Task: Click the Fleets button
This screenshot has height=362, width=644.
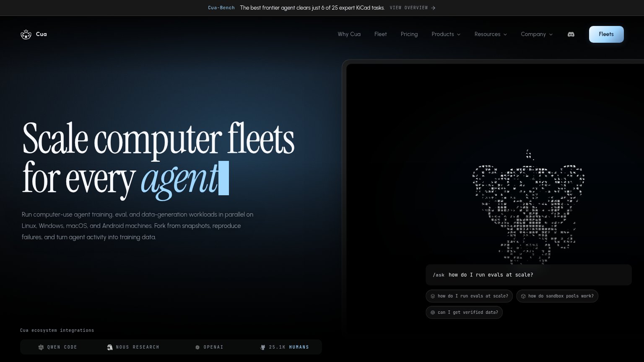Action: (x=606, y=34)
